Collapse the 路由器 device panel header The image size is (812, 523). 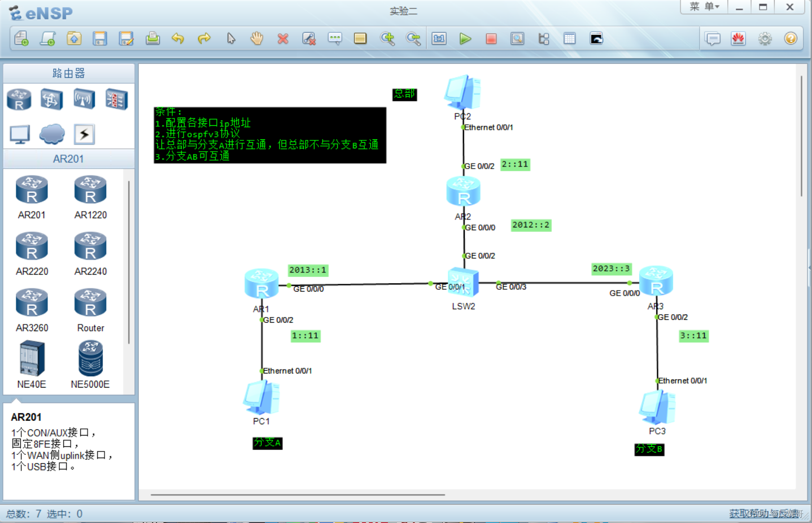[68, 73]
